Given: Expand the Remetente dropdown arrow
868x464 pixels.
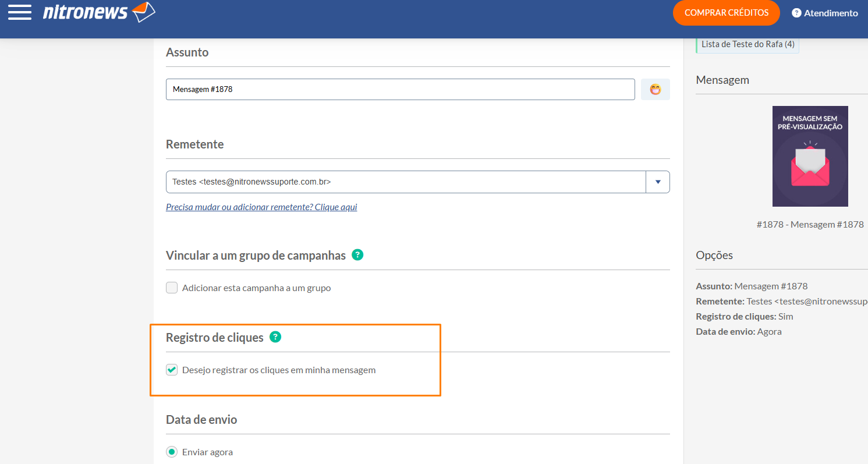Looking at the screenshot, I should [658, 182].
